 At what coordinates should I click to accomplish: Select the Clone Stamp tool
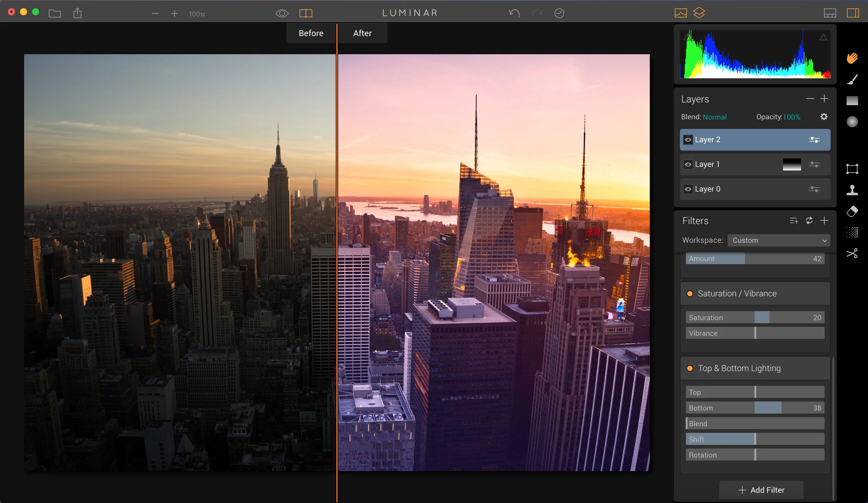tap(852, 190)
